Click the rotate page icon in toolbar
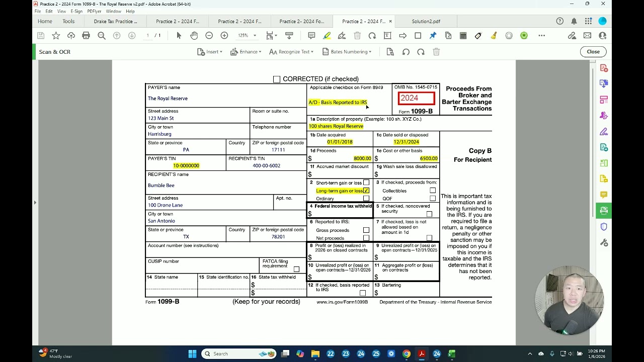The image size is (644, 362). pyautogui.click(x=372, y=36)
